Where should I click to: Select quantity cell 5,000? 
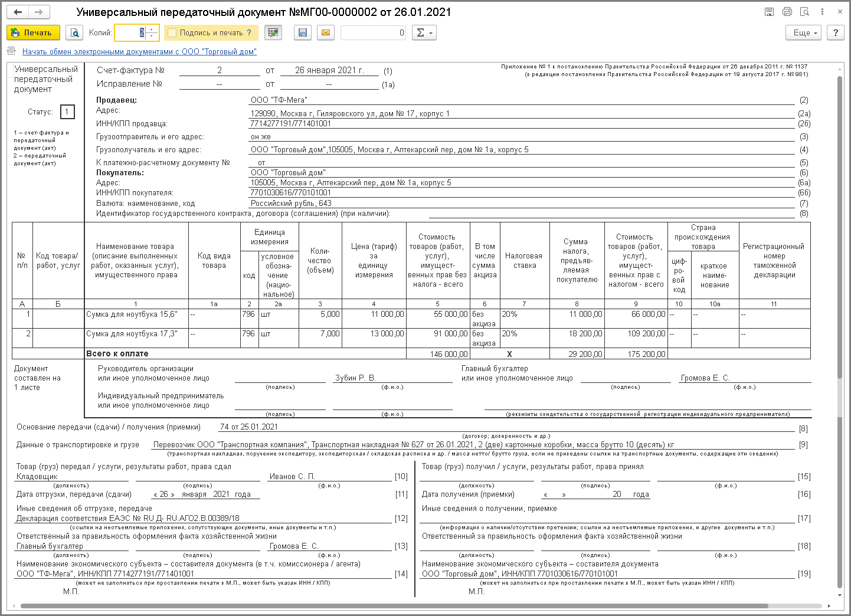(x=320, y=319)
